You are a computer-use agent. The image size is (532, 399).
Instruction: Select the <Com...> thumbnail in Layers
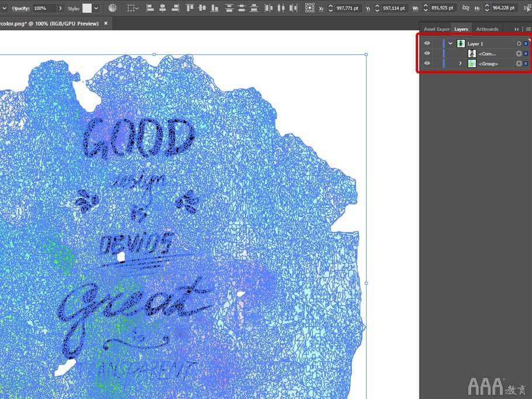click(x=472, y=54)
